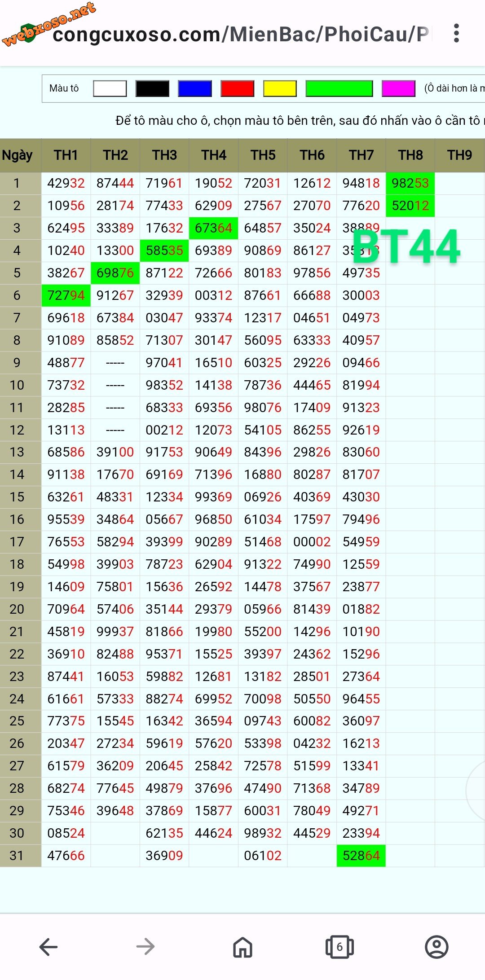Open the user profile icon
Screen dimensions: 485x980
pos(436,947)
